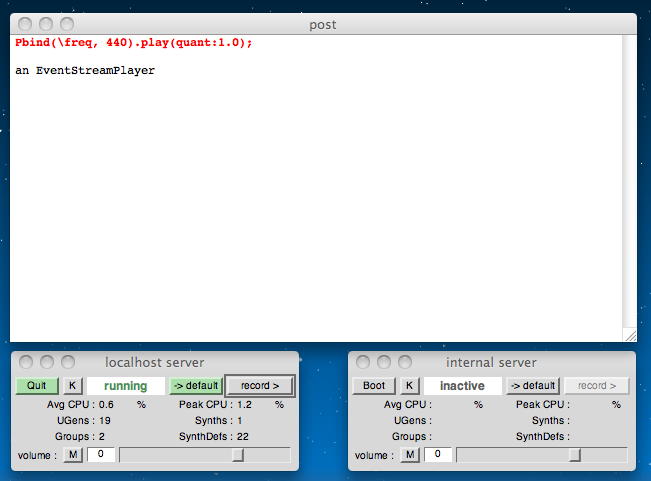Click SynthDefs label in internal server

click(x=543, y=437)
